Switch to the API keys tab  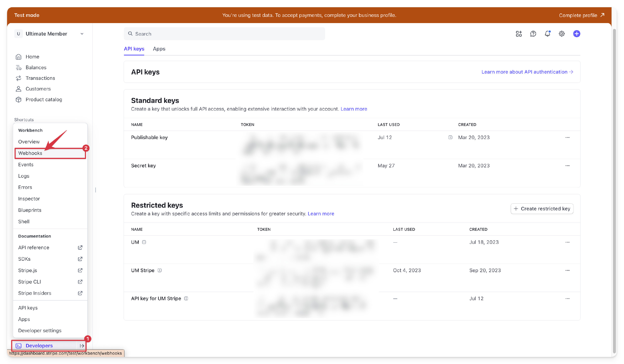pyautogui.click(x=134, y=49)
